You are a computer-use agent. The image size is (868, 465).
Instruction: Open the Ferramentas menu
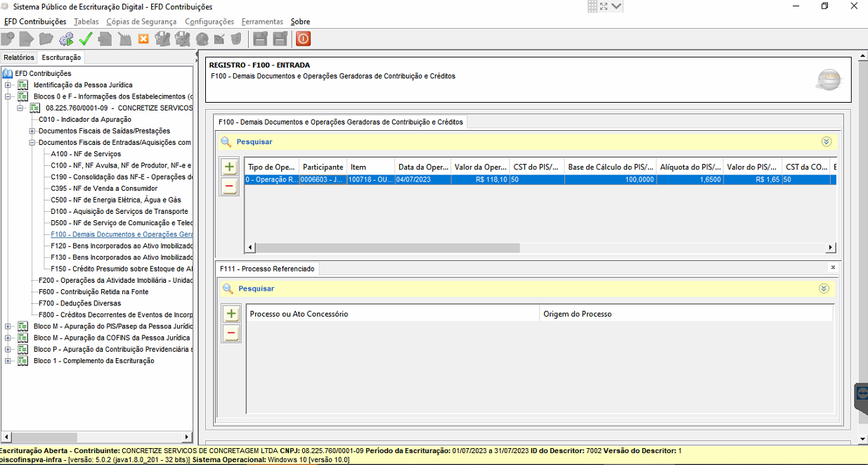(262, 22)
